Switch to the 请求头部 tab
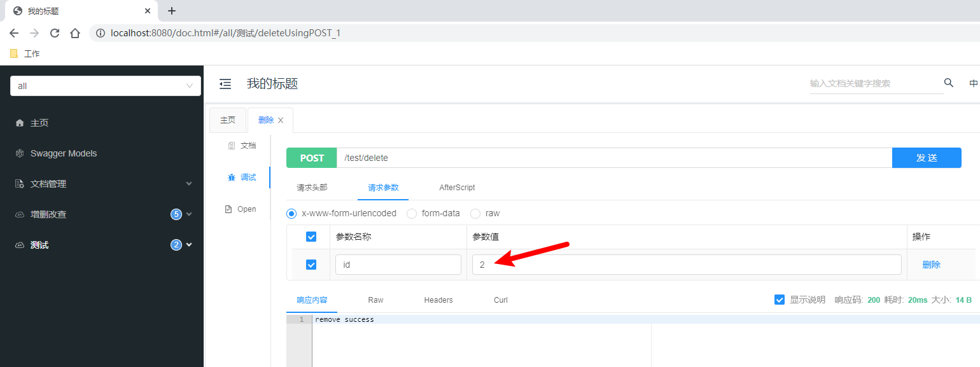Viewport: 980px width, 367px height. (312, 188)
